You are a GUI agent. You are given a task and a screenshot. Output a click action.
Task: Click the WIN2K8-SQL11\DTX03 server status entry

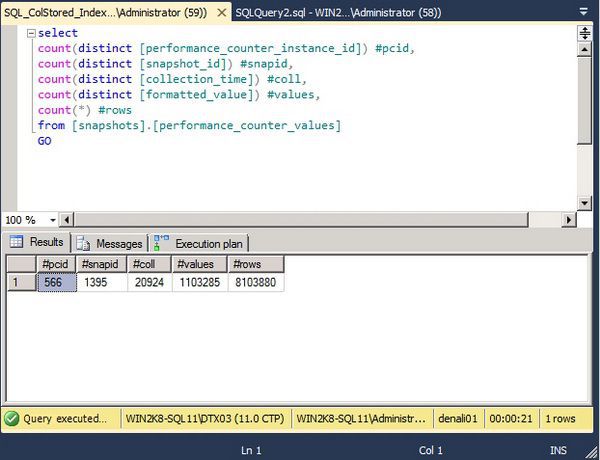point(205,419)
